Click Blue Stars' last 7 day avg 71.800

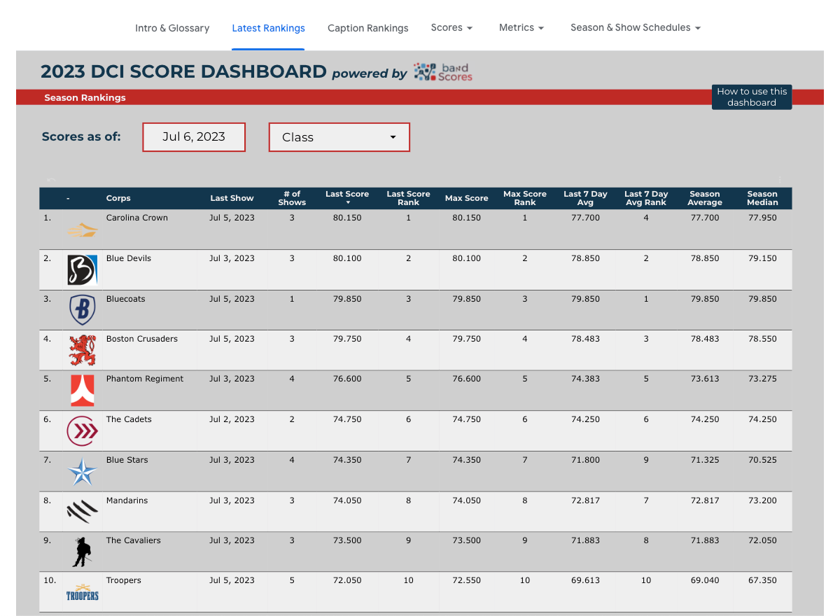pyautogui.click(x=585, y=460)
